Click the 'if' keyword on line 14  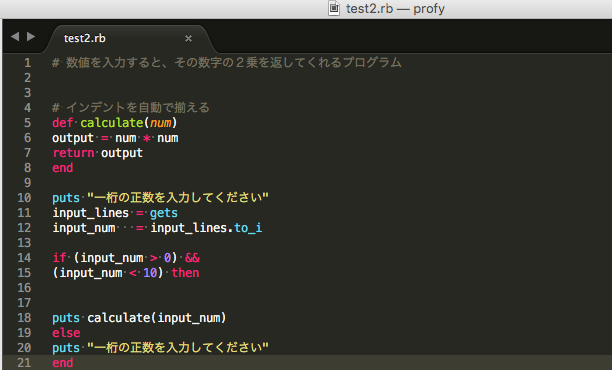click(x=59, y=258)
